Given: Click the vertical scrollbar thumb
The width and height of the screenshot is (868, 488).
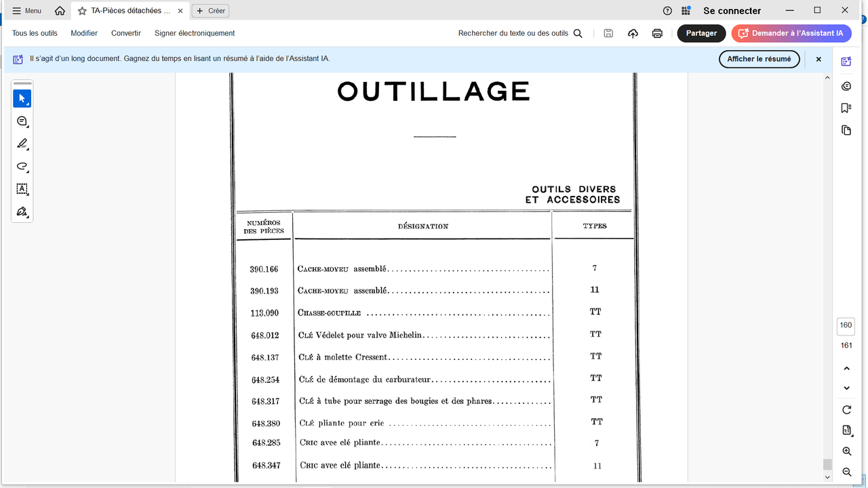Looking at the screenshot, I should tap(827, 464).
